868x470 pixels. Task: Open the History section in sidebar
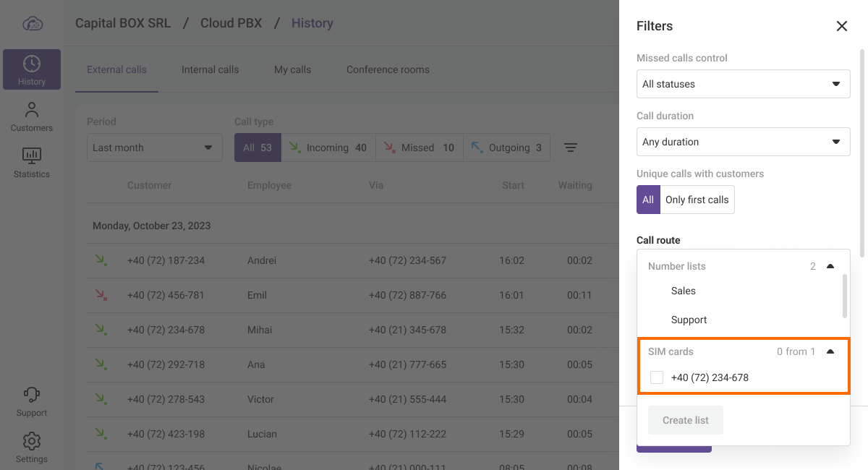pyautogui.click(x=32, y=69)
